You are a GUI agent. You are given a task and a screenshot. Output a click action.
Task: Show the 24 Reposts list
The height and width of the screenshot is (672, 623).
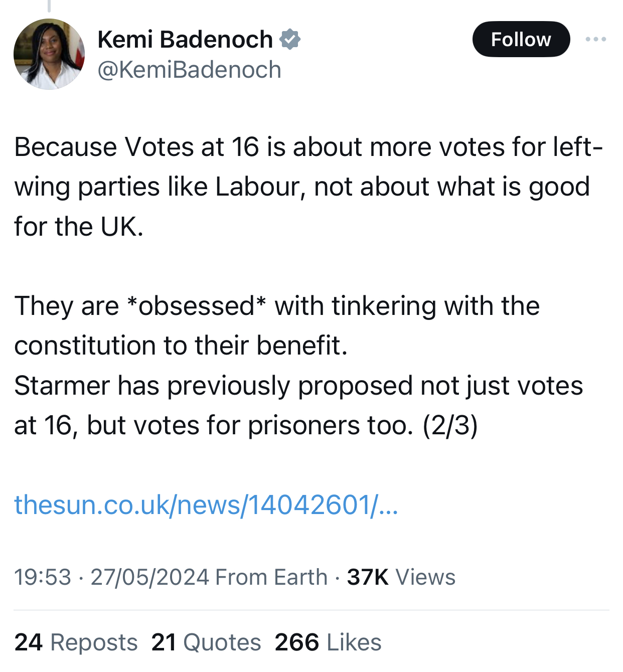(76, 642)
